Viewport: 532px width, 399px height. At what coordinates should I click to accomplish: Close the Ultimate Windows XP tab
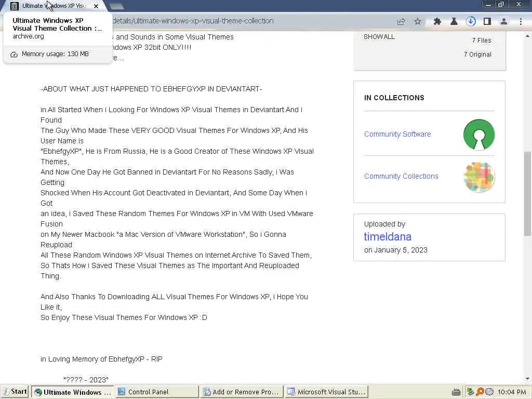[x=96, y=6]
